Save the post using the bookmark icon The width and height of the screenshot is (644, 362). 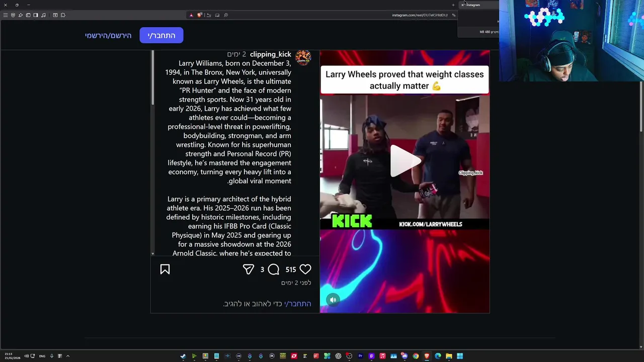(x=165, y=269)
